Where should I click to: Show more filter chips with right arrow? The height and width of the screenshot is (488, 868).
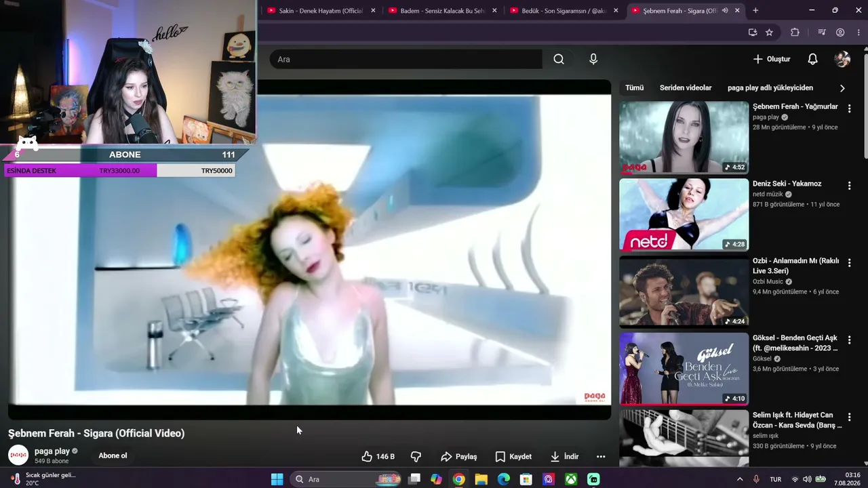point(842,88)
